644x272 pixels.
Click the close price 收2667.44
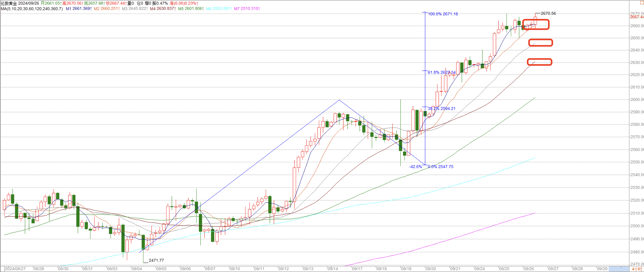[x=116, y=3]
